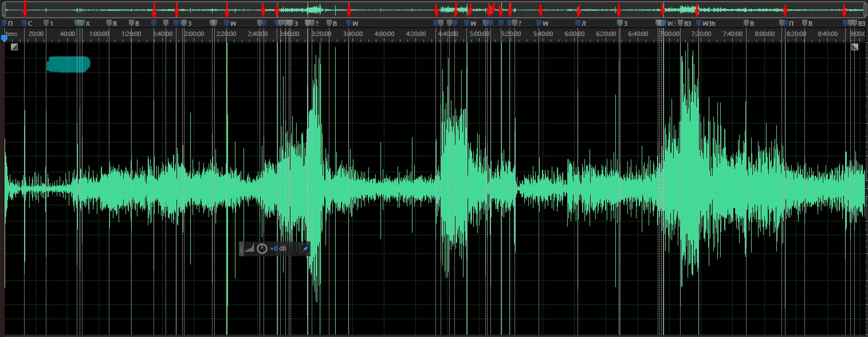Click the ruler at 7:40:00

[x=733, y=34]
